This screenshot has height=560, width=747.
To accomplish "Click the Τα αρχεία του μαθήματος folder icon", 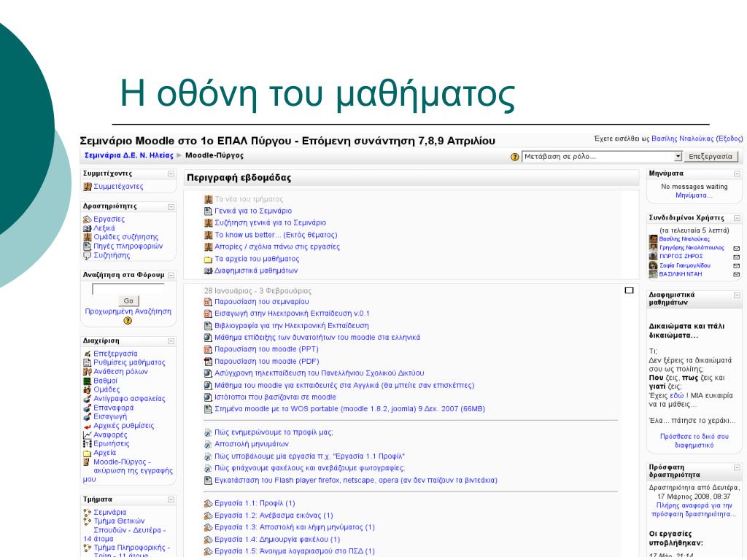I will (x=208, y=259).
